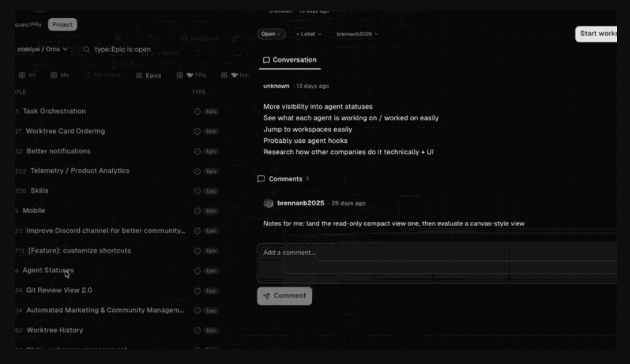Select the Me view tab
Screen dimensions: 630x364
coord(60,75)
